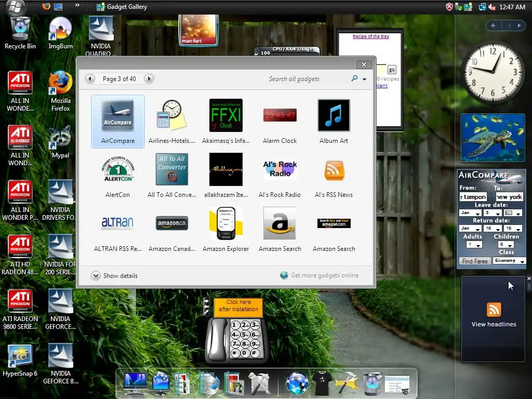Screen dimensions: 532x399
Task: Expand the quick launch overflow chevron
Action: coord(77,5)
